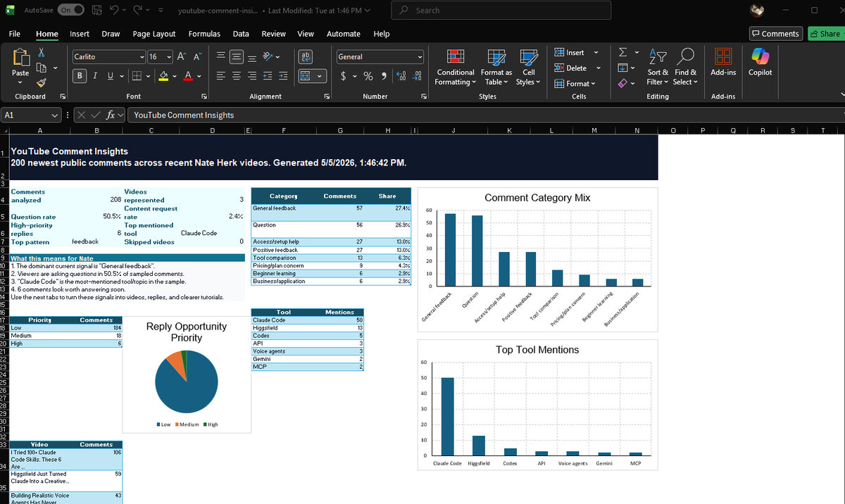Click Decrease Decimal icon
Viewport: 845px width, 504px height.
coord(416,76)
